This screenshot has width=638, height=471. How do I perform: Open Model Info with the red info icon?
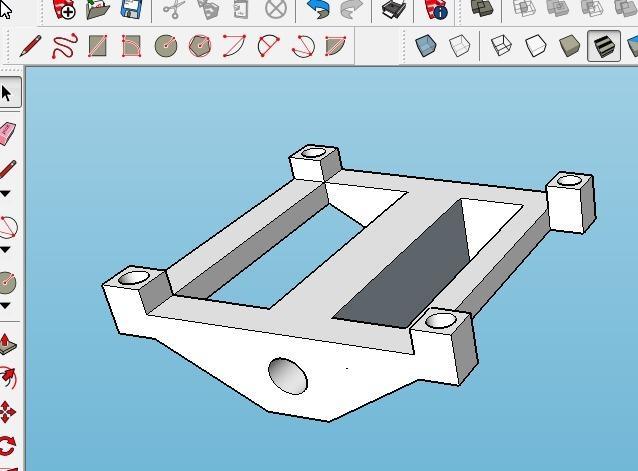tap(435, 9)
